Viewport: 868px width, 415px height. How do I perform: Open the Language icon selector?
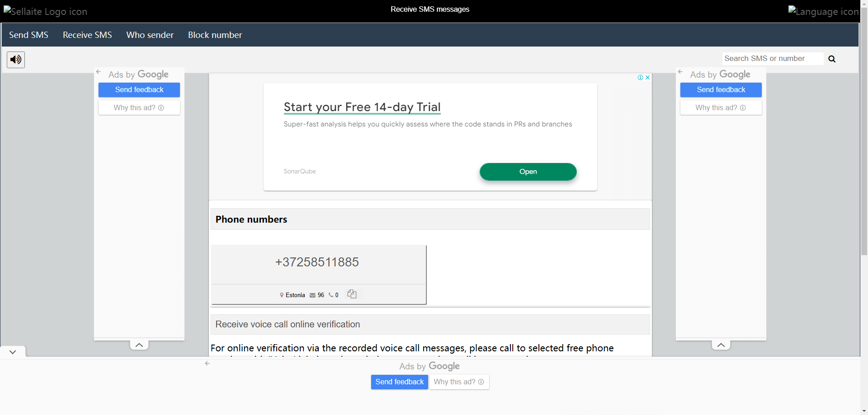(823, 11)
